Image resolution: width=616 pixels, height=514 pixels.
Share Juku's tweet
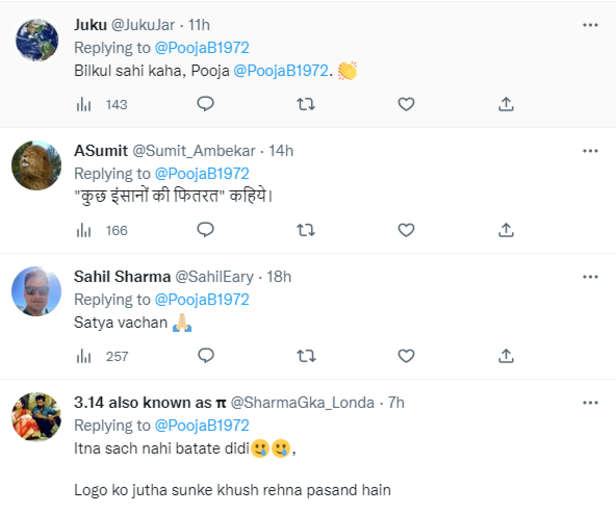click(506, 103)
